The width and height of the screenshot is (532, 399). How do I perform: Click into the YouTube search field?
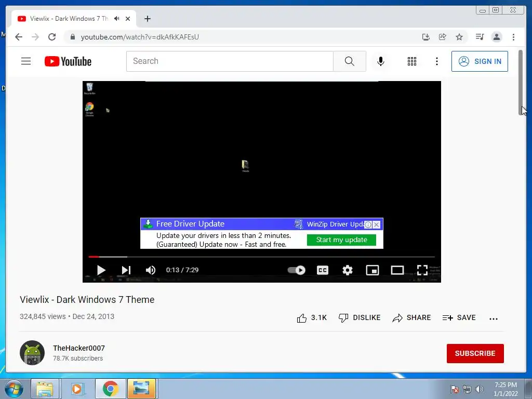(x=230, y=61)
